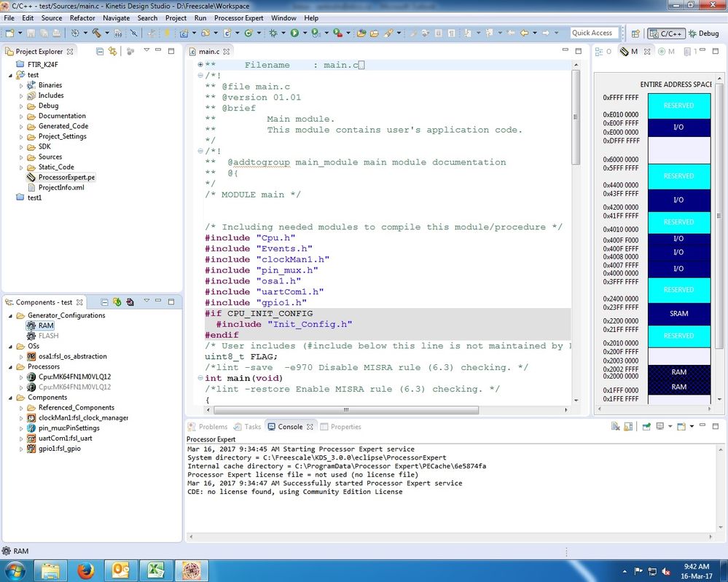This screenshot has width=728, height=582.
Task: Open the Build hammer dropdown arrow
Action: tap(107, 33)
